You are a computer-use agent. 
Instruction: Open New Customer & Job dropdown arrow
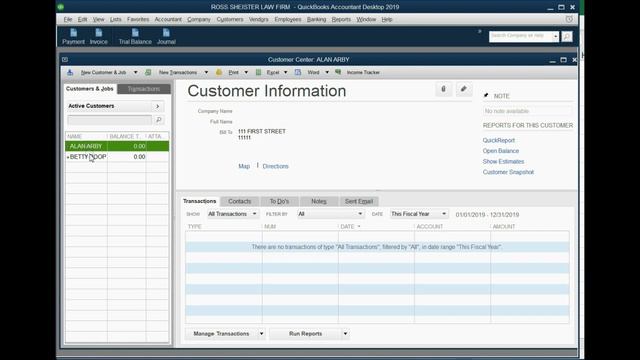pyautogui.click(x=136, y=72)
